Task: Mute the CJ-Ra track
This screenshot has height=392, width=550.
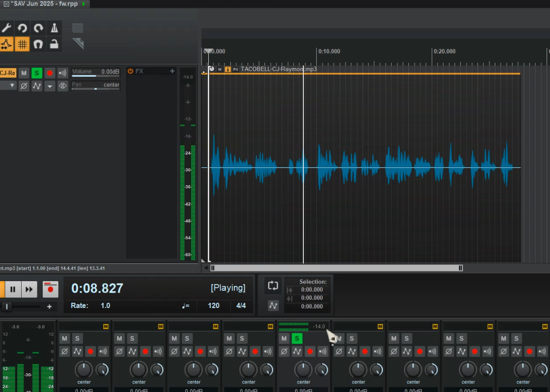Action: 24,73
